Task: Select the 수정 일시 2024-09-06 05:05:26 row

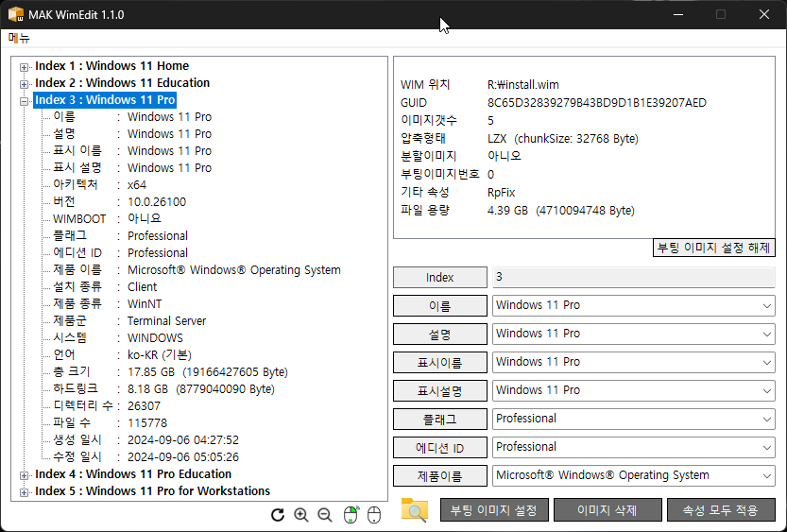Action: coord(146,456)
